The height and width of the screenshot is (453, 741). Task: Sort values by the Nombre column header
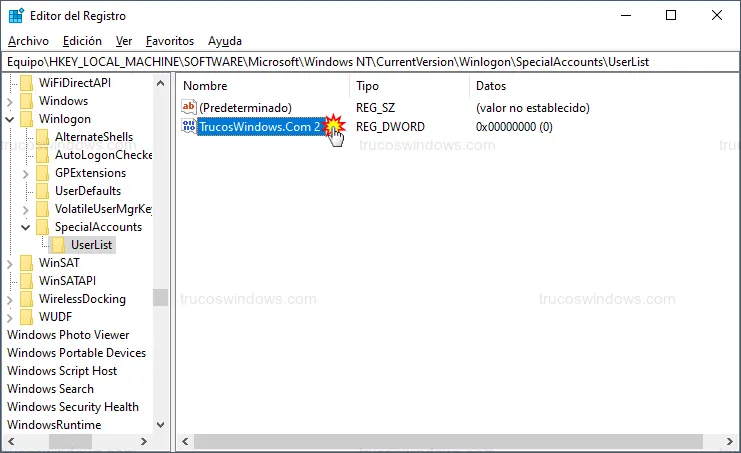pyautogui.click(x=205, y=86)
